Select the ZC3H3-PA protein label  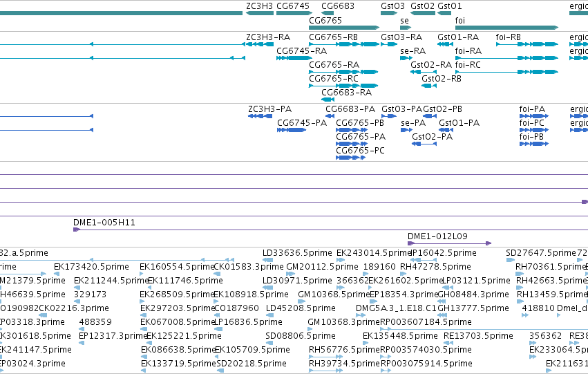pyautogui.click(x=270, y=109)
